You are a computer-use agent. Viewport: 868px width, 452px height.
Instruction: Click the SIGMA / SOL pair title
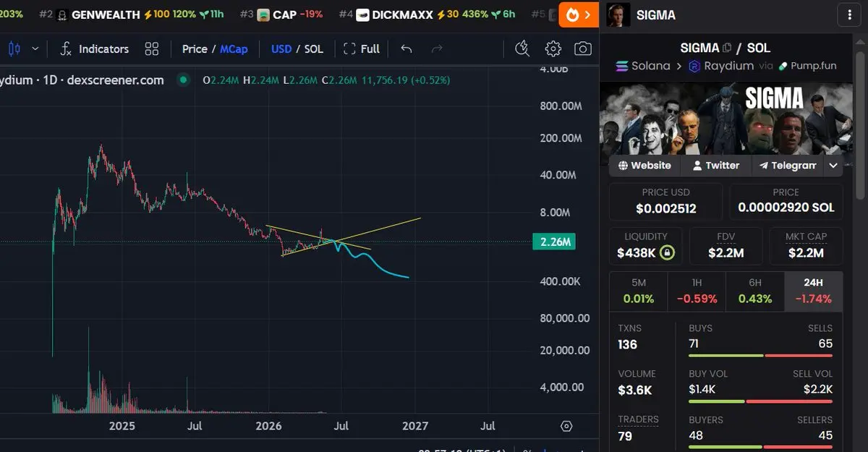(726, 48)
